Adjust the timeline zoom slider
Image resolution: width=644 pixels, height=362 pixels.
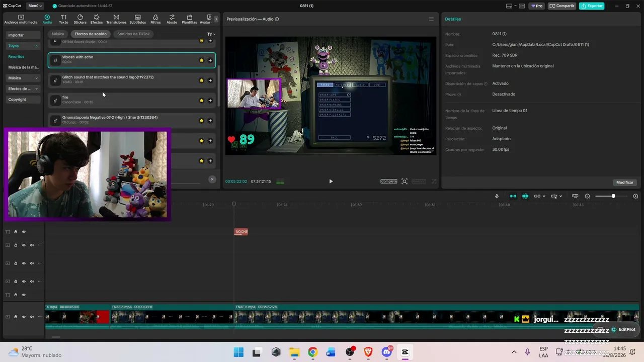613,196
